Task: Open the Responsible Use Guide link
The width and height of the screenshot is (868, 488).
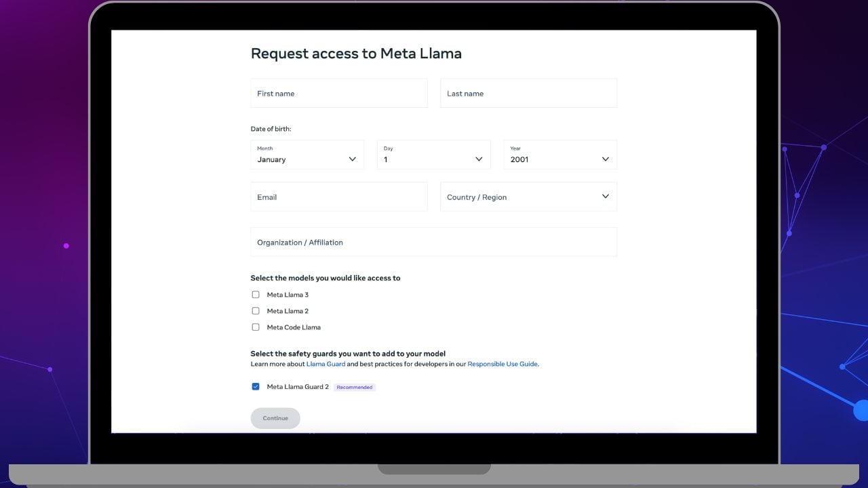Action: [x=502, y=364]
